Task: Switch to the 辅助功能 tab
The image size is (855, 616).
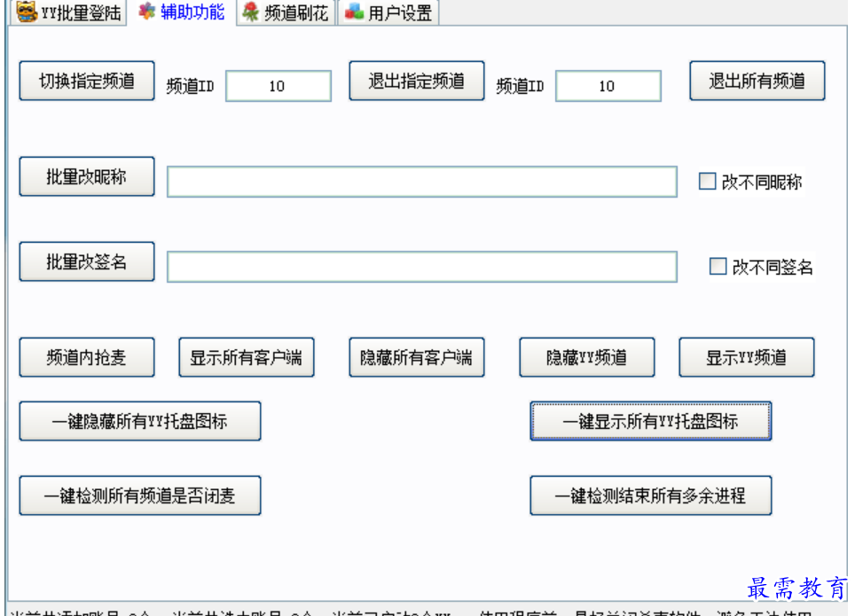Action: point(182,12)
